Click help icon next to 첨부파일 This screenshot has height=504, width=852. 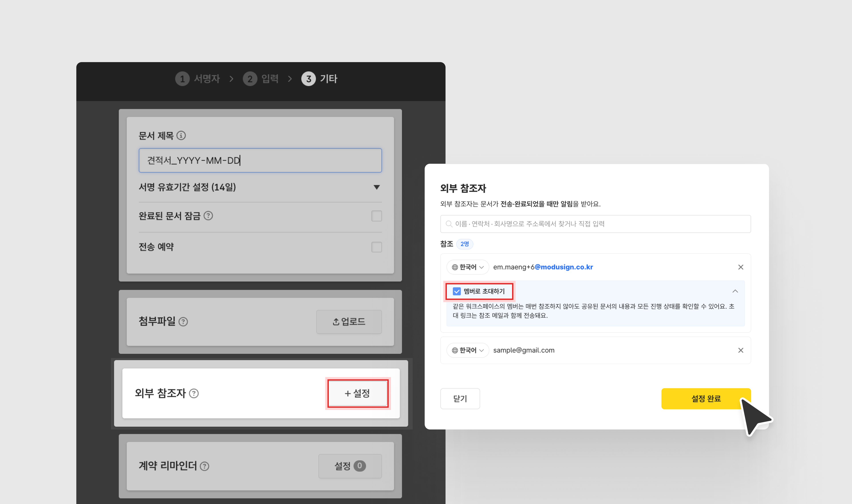point(183,321)
